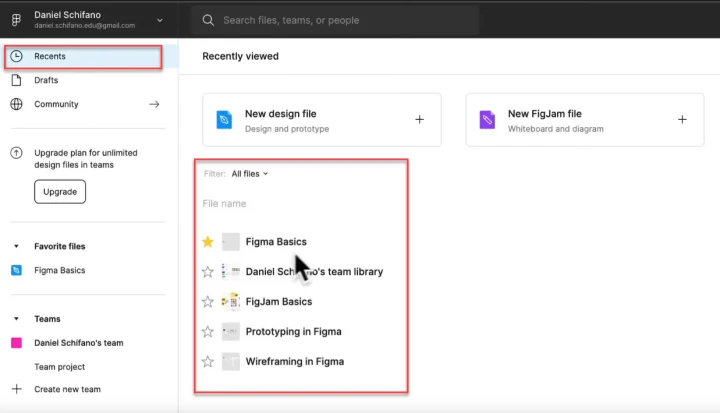This screenshot has width=720, height=413.
Task: Click the daniel.schifano.edu@gmail.com account email
Action: click(84, 26)
